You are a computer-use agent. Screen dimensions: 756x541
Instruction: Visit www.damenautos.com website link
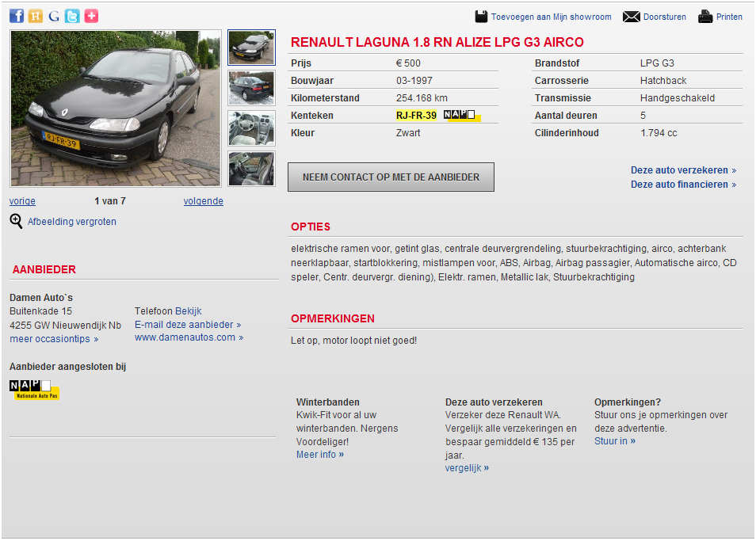click(185, 337)
